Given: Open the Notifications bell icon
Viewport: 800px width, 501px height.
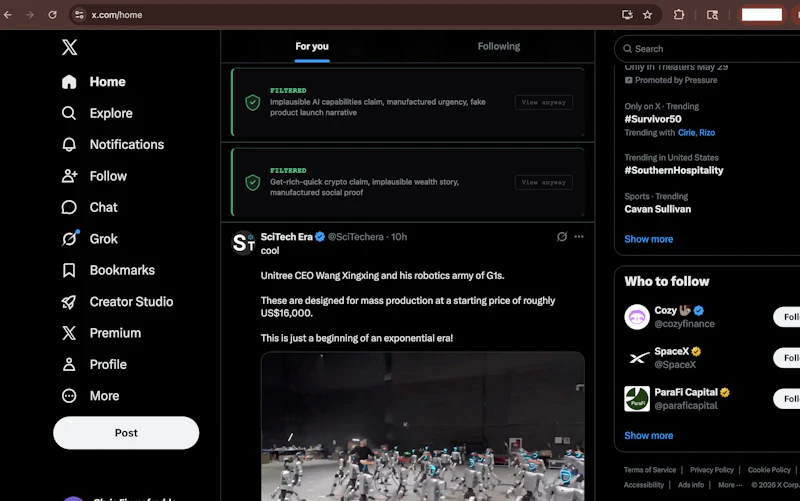Looking at the screenshot, I should tap(69, 145).
